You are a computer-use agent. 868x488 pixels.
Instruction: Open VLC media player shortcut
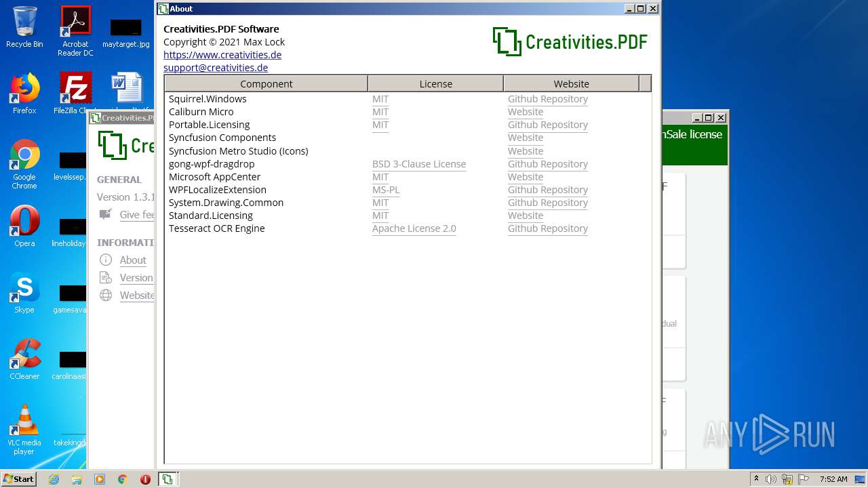click(x=24, y=430)
